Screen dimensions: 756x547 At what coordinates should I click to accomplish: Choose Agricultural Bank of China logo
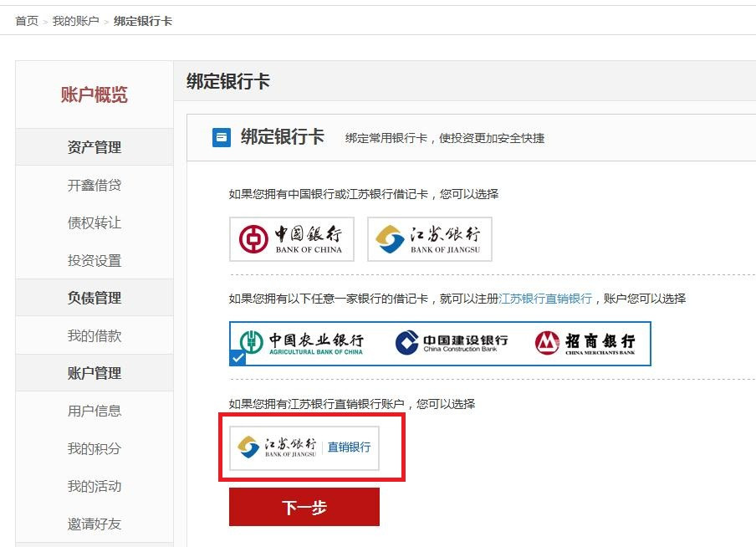tap(301, 344)
